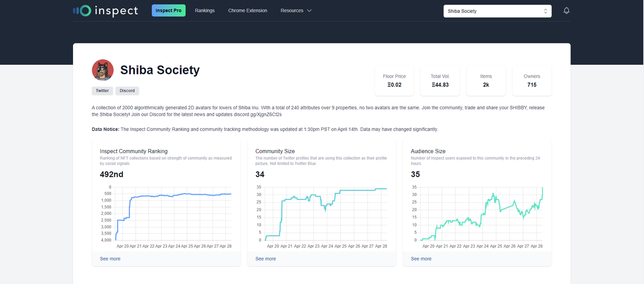This screenshot has width=644, height=284.
Task: Click the Community Size line chart
Action: (326, 214)
